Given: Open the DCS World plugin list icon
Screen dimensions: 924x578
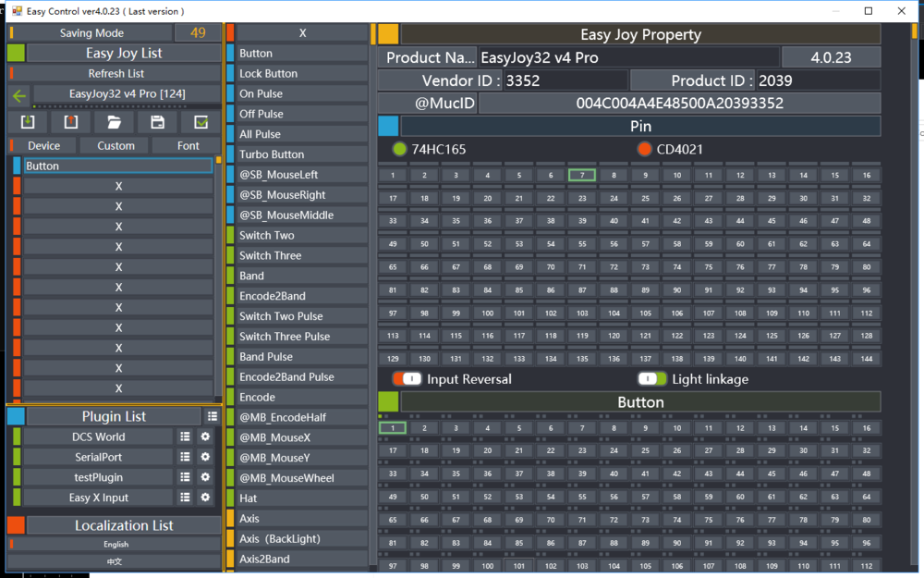Looking at the screenshot, I should coord(185,437).
